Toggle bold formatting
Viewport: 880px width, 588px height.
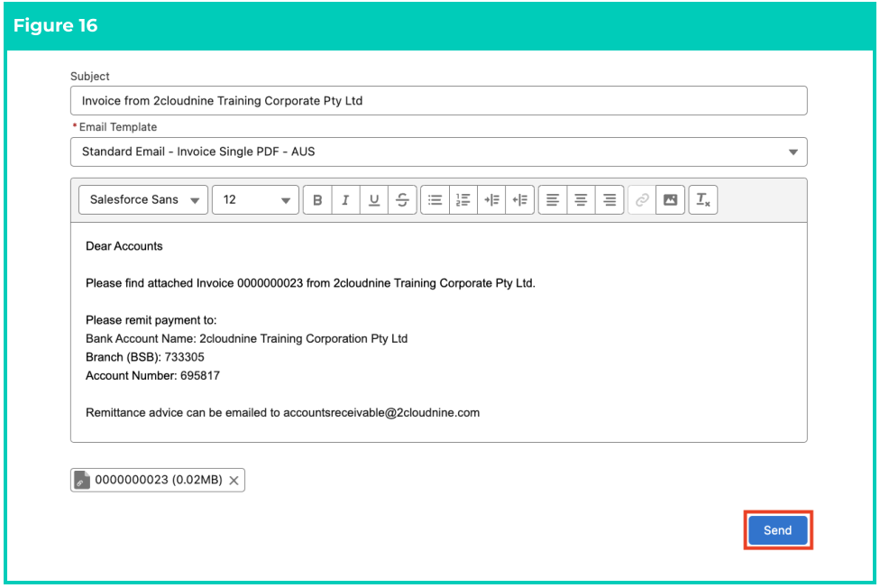click(317, 200)
